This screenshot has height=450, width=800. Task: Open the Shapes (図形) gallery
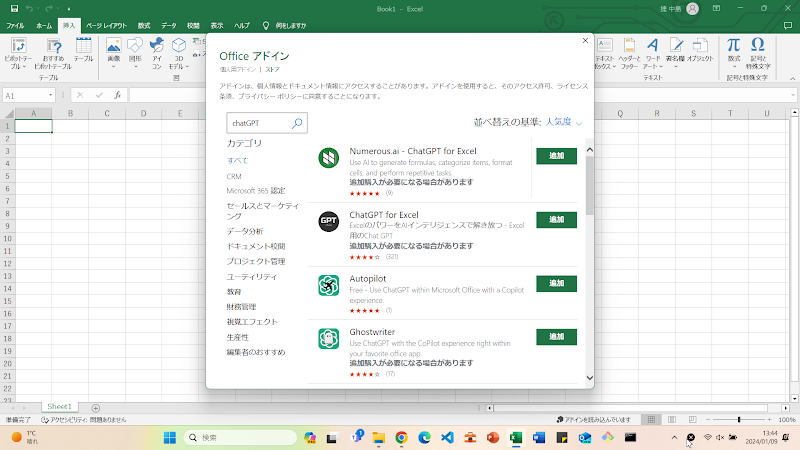135,53
